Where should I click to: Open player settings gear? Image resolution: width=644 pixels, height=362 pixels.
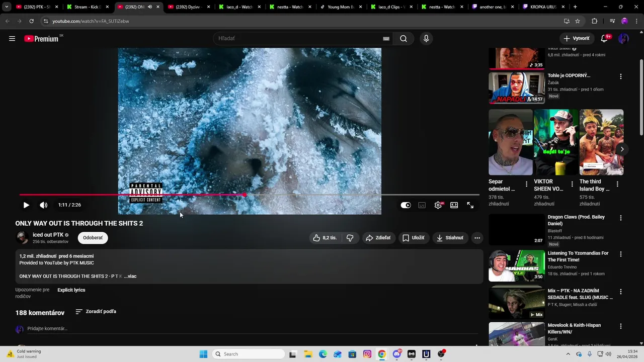click(438, 205)
